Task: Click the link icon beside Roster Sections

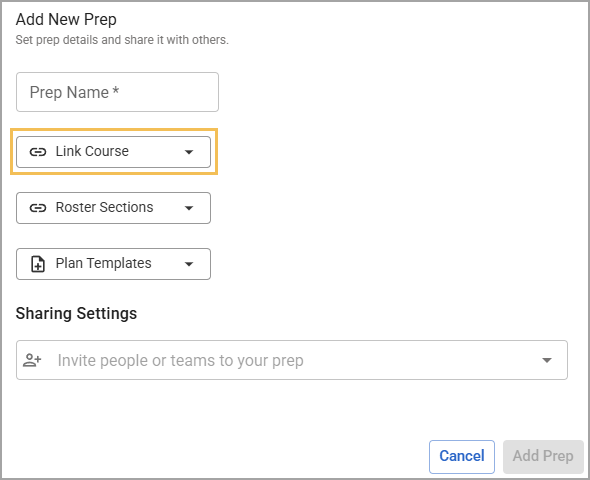Action: pos(38,208)
